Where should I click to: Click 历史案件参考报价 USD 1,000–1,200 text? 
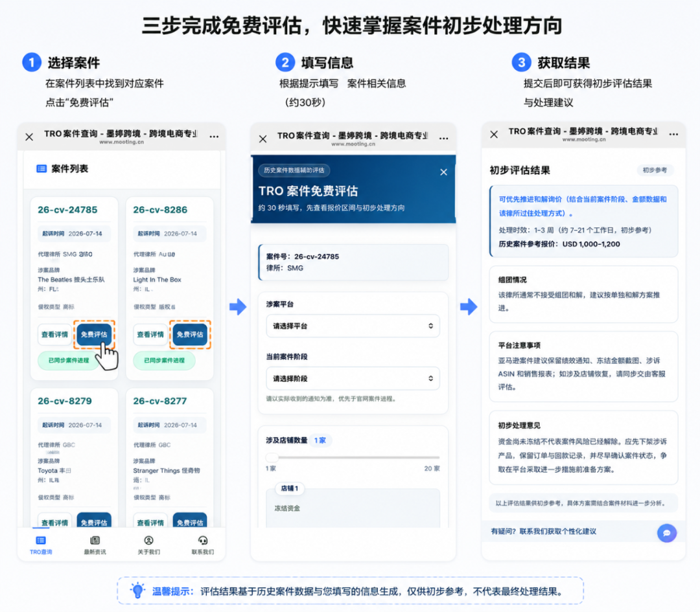[559, 244]
